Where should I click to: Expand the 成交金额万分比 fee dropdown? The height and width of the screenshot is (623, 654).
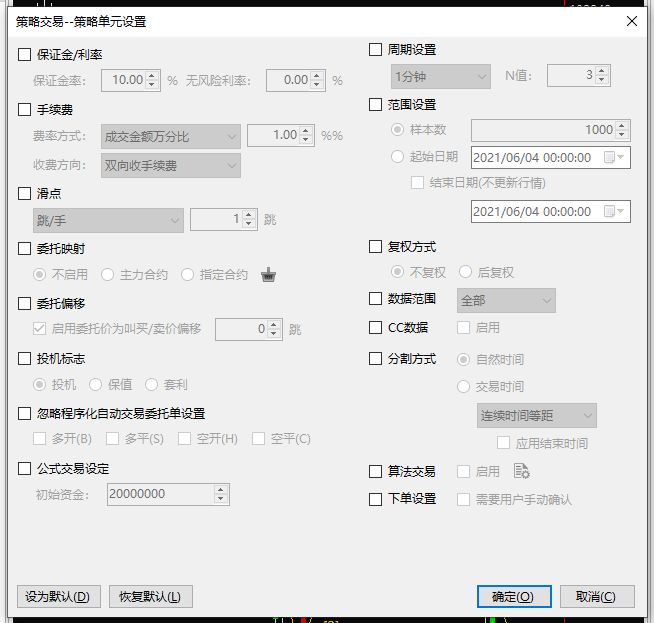tap(171, 136)
